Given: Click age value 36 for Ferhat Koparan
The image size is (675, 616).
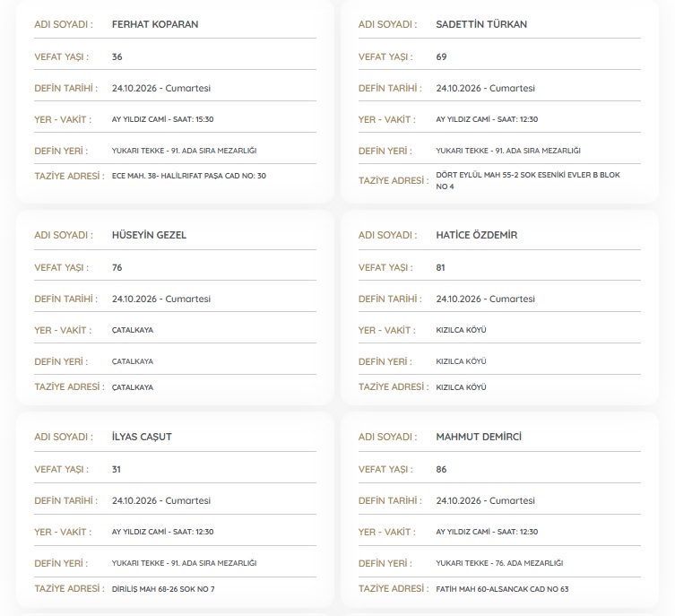Looking at the screenshot, I should click(x=117, y=56).
